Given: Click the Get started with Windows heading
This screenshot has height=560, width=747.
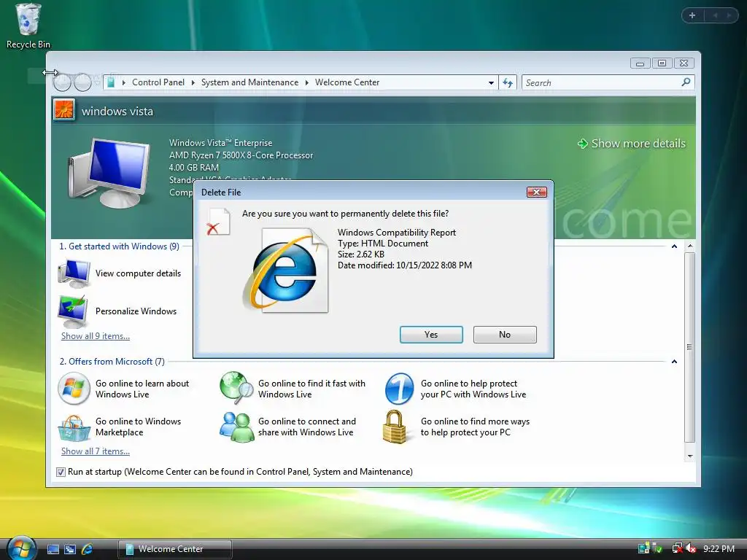Looking at the screenshot, I should pyautogui.click(x=119, y=246).
